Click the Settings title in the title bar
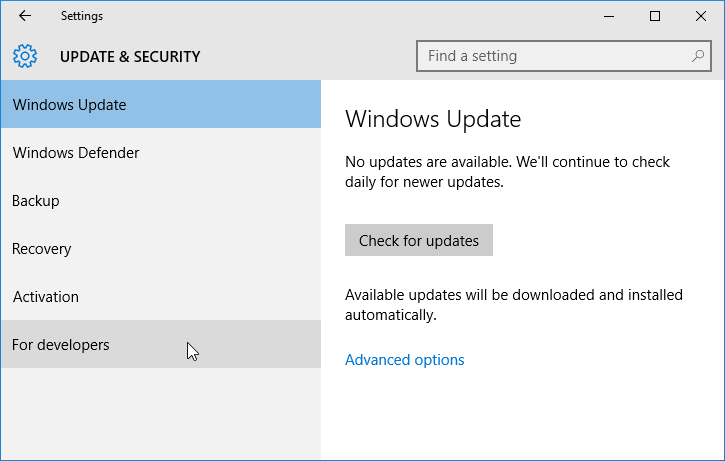The width and height of the screenshot is (725, 461). click(x=82, y=16)
